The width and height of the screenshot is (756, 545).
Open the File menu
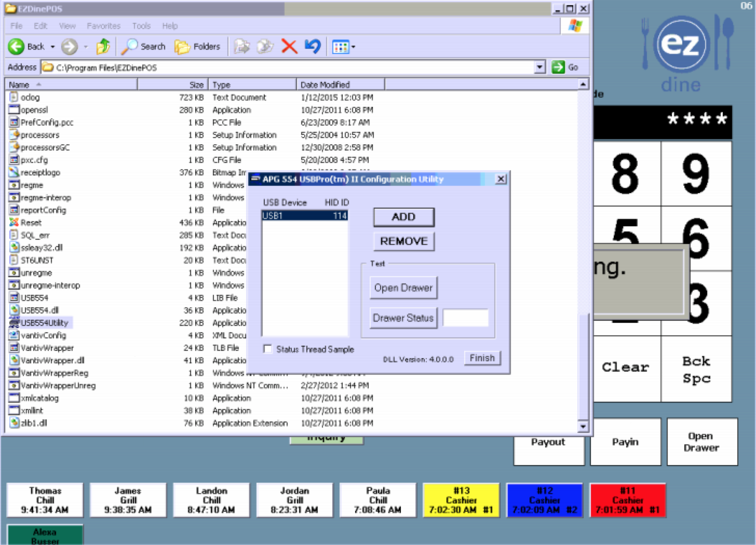(16, 25)
